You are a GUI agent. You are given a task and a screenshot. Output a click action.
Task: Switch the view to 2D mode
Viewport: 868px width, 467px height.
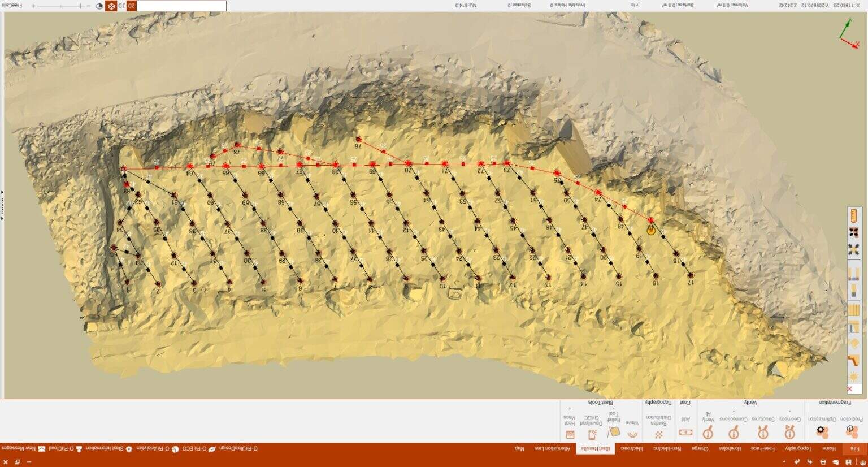point(132,6)
